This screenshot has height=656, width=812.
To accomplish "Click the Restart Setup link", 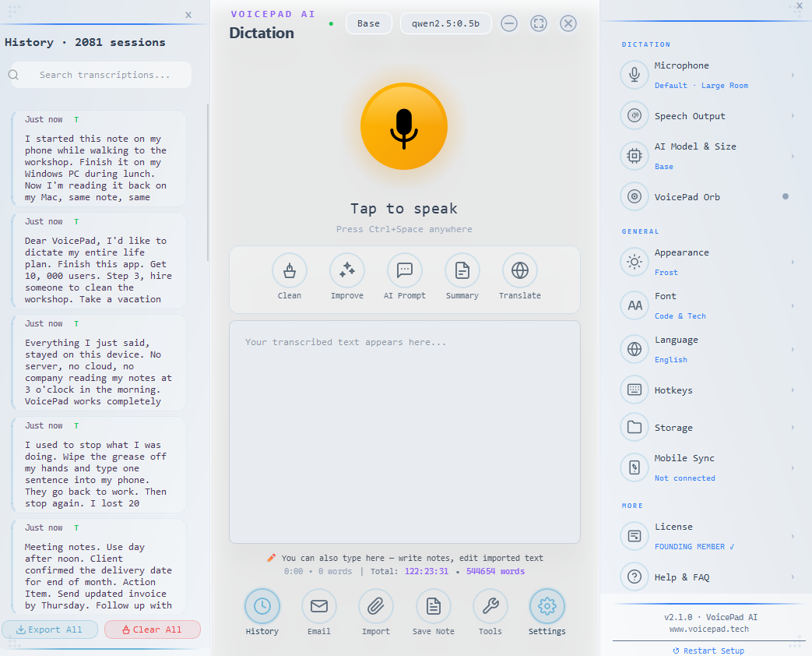I will [708, 651].
